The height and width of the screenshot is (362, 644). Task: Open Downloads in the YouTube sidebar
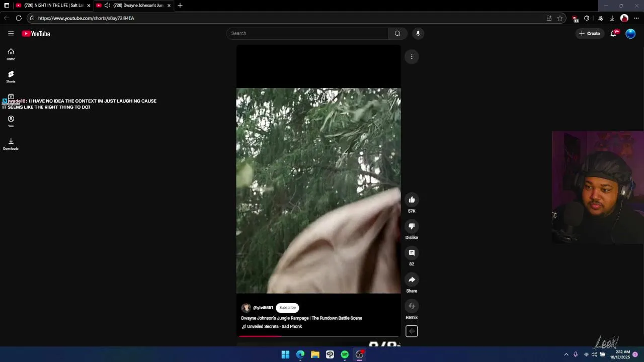click(x=11, y=144)
